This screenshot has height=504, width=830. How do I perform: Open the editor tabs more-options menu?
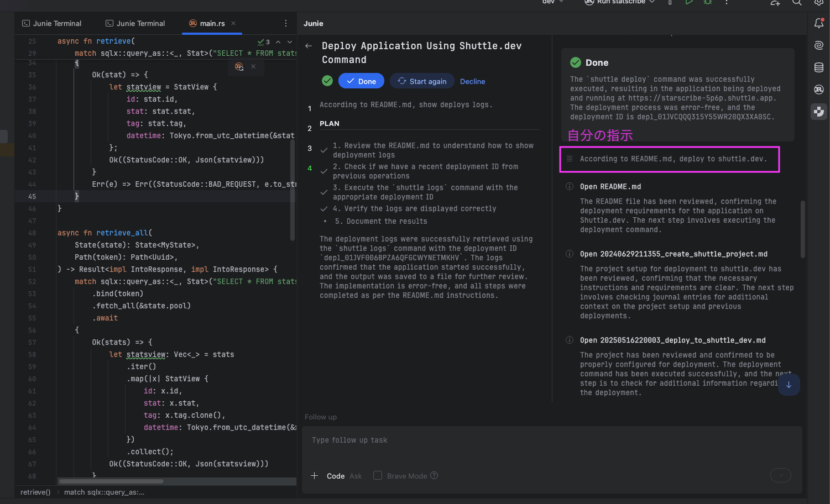tap(286, 23)
